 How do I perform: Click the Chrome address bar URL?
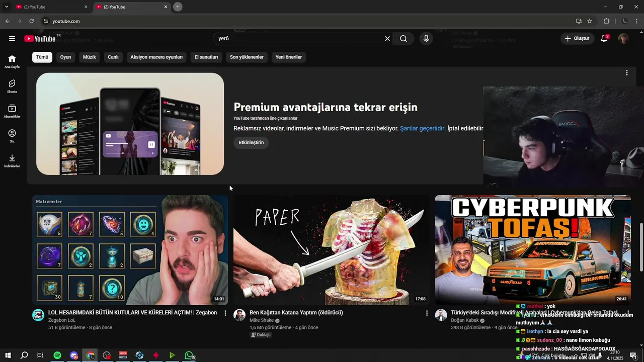pyautogui.click(x=66, y=21)
